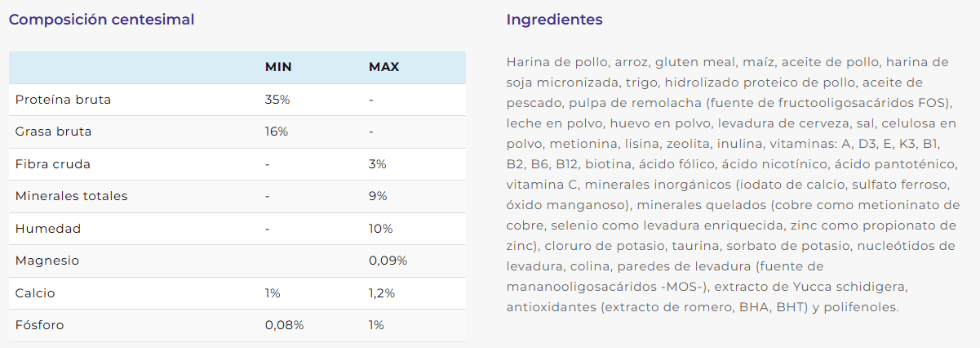Image resolution: width=980 pixels, height=348 pixels.
Task: Click the 3% fiber maximum value
Action: [378, 164]
